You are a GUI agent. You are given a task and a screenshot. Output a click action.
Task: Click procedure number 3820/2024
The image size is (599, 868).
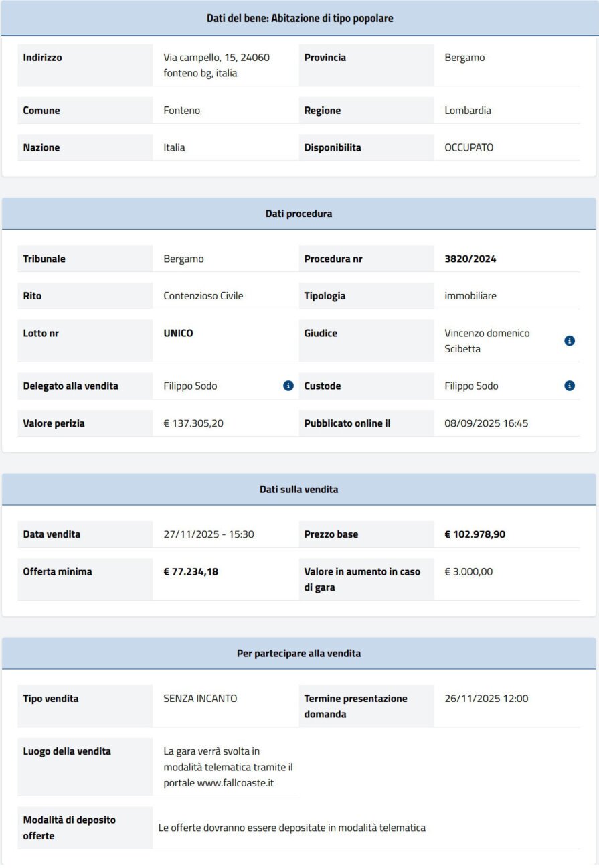click(470, 259)
